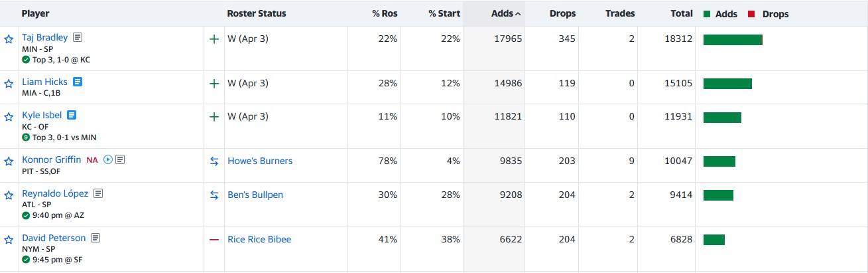Screen dimensions: 868x273
Task: Click the add plus icon for Kyle Isbel
Action: 214,117
